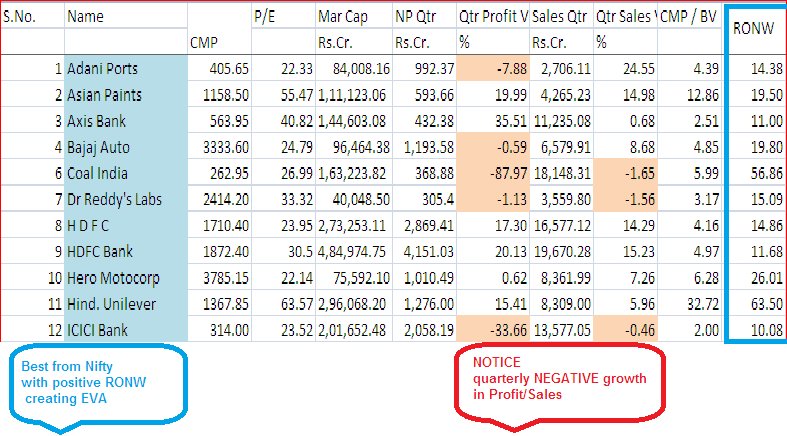Click Bajaj Auto net profit 1,193.58

(x=424, y=147)
